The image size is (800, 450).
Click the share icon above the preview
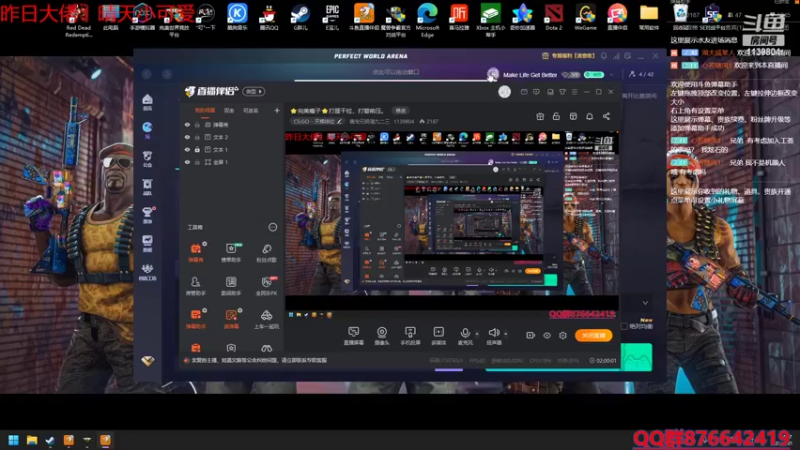[x=606, y=116]
